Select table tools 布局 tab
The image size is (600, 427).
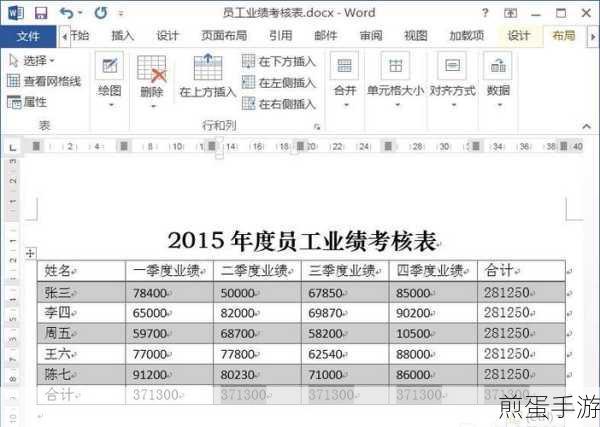[564, 36]
